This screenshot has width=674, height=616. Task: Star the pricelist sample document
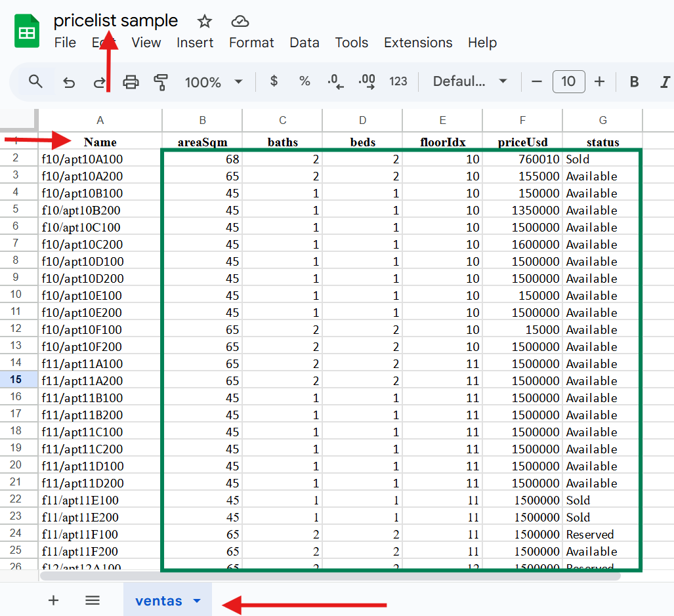[205, 21]
